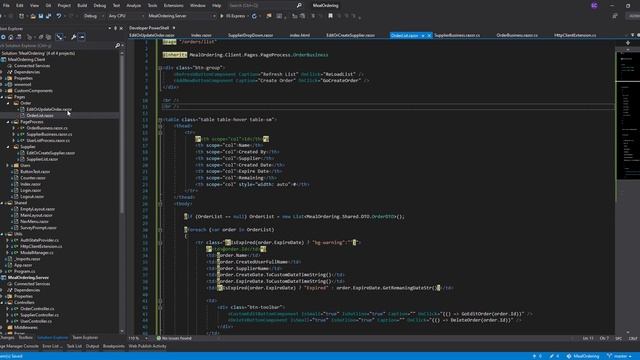The height and width of the screenshot is (360, 640).
Task: Click the bookmark toolbar icon
Action: pyautogui.click(x=330, y=16)
